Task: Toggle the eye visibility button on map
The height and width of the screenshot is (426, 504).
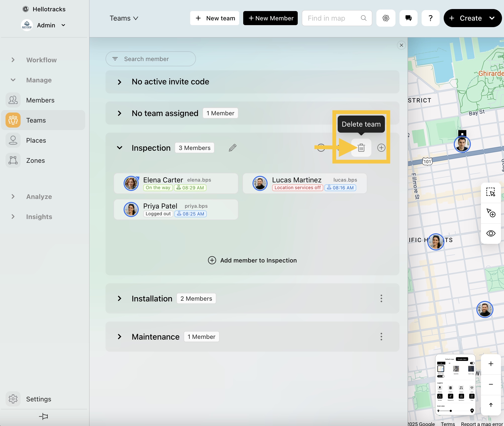Action: 490,233
